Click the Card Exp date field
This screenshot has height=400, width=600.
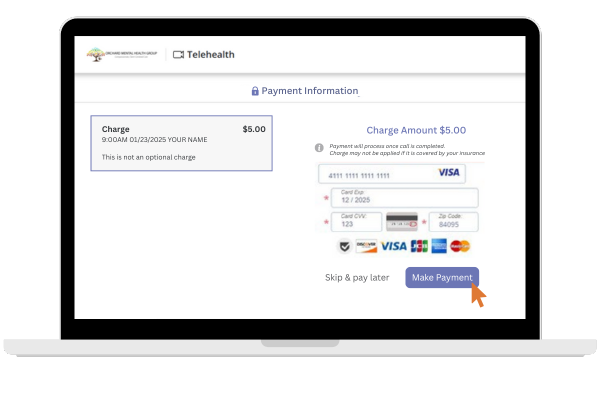404,198
